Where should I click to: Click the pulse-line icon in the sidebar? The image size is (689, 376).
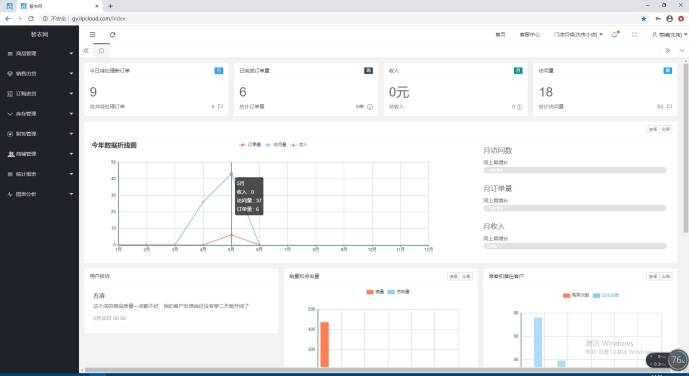tap(10, 194)
